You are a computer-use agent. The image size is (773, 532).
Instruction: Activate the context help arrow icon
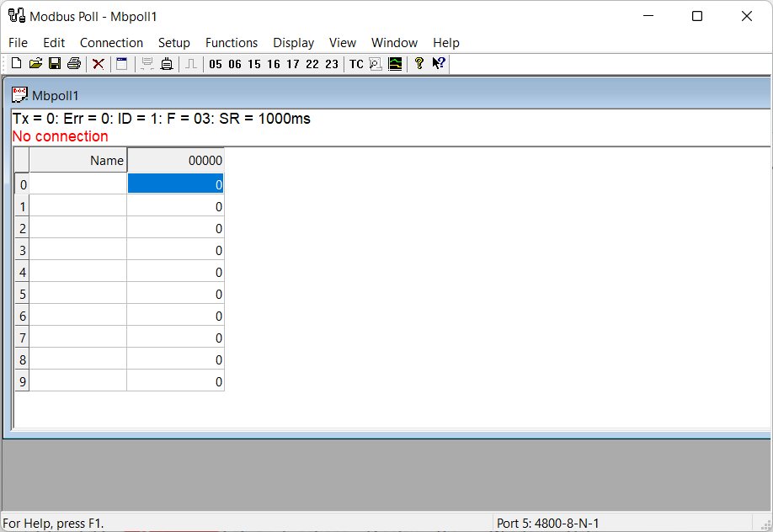coord(438,64)
